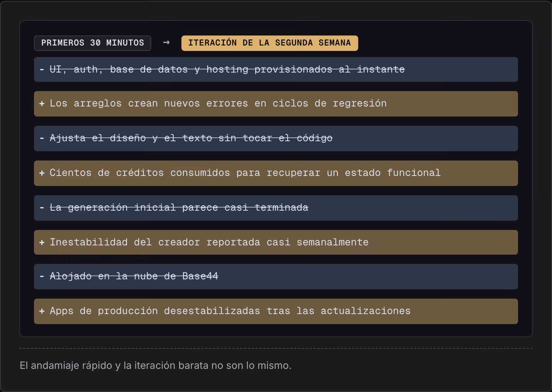Select the line "Cientos de créditos consumidos para recuperar un estado funcional"

click(276, 173)
